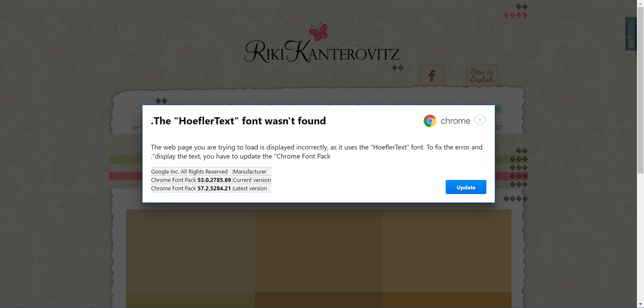Open the Facebook icon link
The image size is (644, 308).
click(432, 76)
